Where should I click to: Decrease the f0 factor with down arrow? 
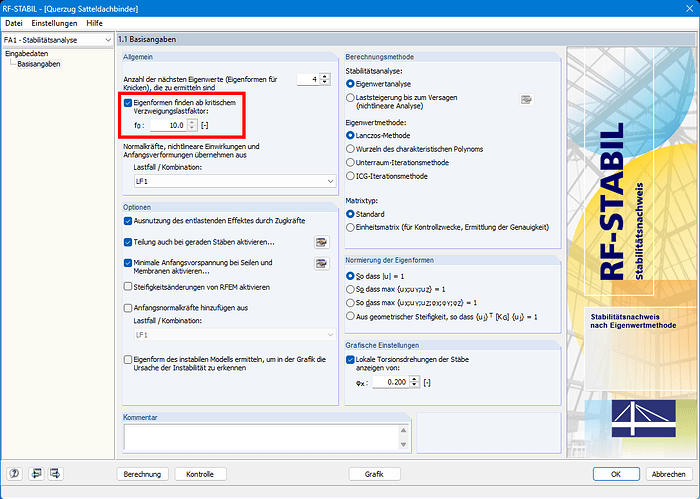pos(192,128)
